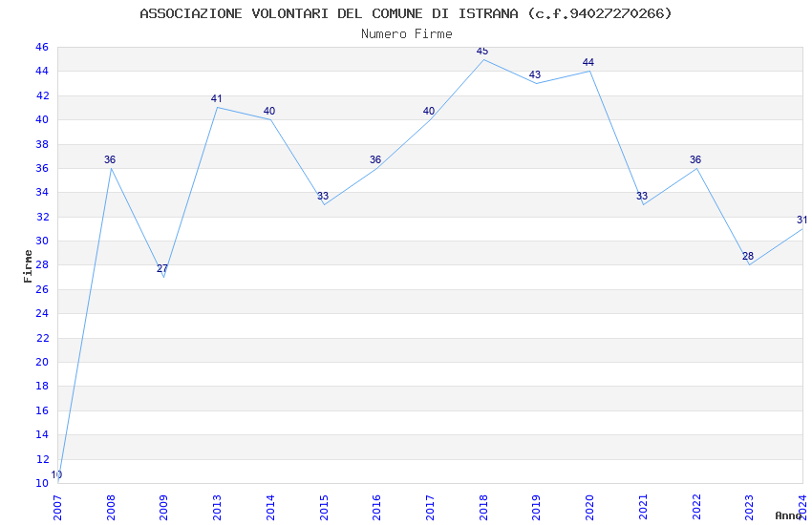Click the y-axis tick label 32
The width and height of the screenshot is (812, 525).
42,218
